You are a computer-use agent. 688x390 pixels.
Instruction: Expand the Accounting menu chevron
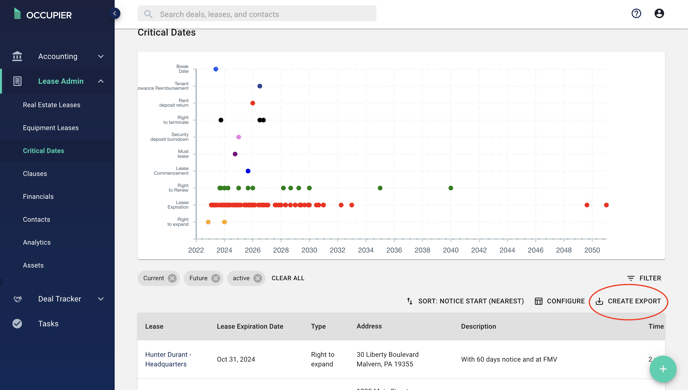(100, 56)
